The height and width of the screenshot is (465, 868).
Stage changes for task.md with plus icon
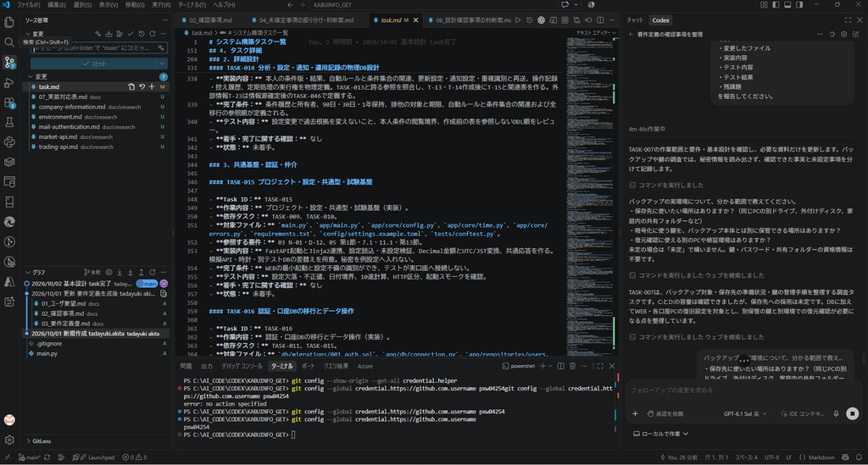click(x=152, y=86)
